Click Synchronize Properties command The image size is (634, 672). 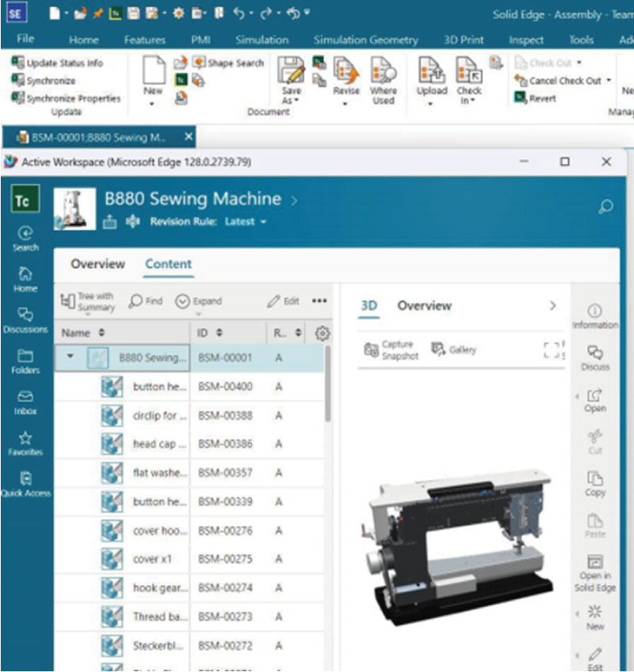coord(66,98)
